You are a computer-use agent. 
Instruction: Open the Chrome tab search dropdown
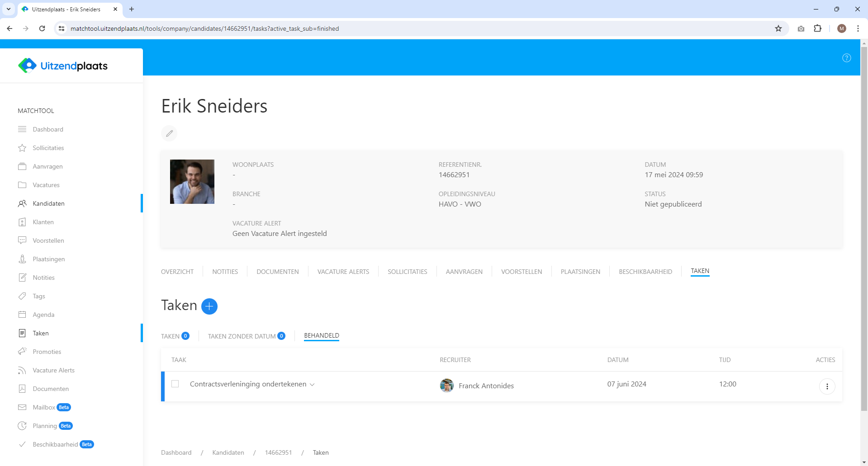8,9
